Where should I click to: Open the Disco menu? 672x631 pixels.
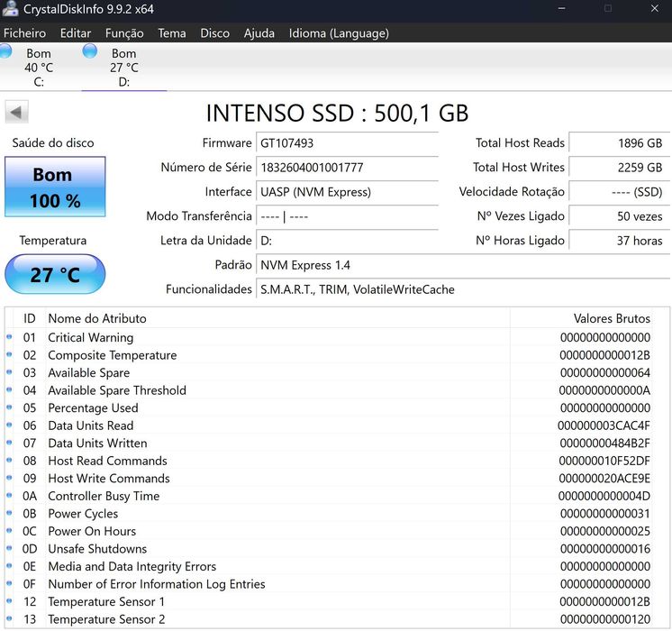[x=214, y=33]
